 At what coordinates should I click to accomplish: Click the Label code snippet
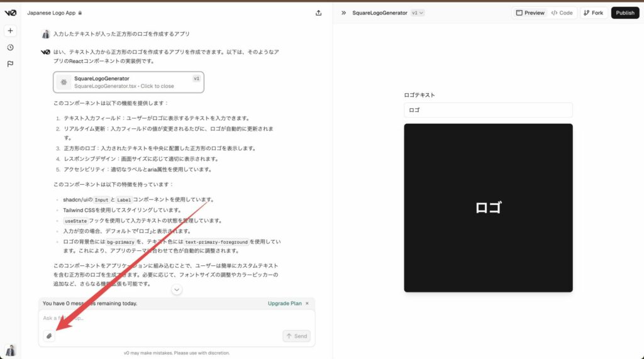click(x=124, y=200)
